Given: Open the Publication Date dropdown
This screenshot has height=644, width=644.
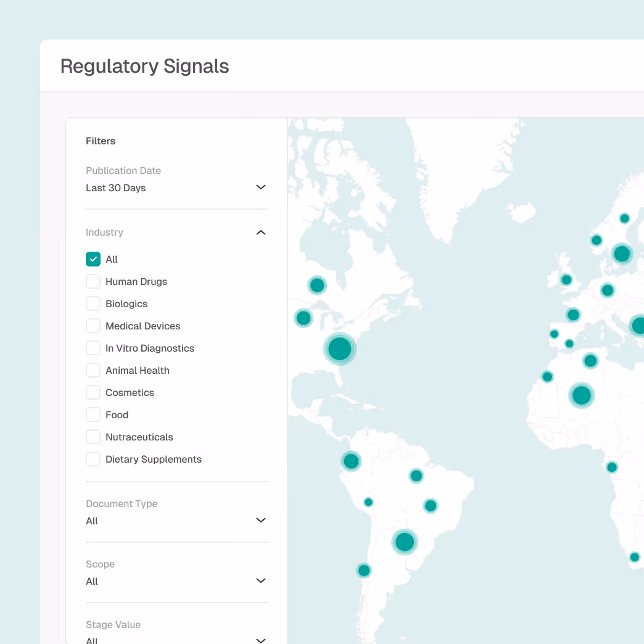Looking at the screenshot, I should 260,187.
